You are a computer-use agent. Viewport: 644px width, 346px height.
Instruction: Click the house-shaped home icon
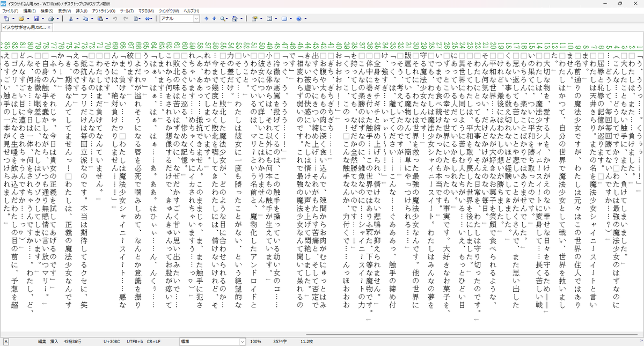pyautogui.click(x=235, y=19)
